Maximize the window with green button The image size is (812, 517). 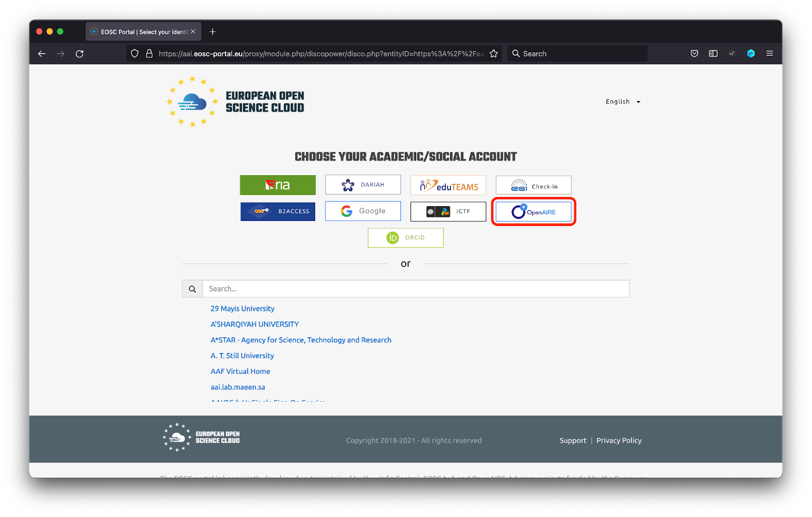coord(60,31)
